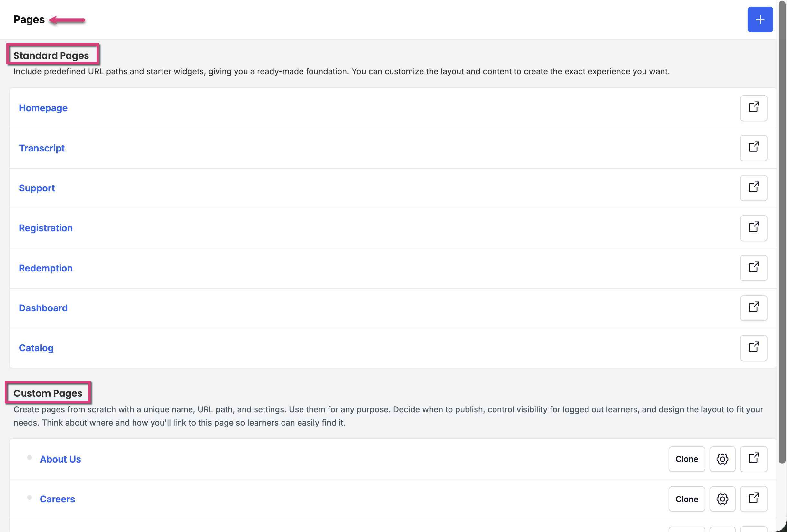Clone the About Us page
This screenshot has height=532, width=787.
click(686, 459)
